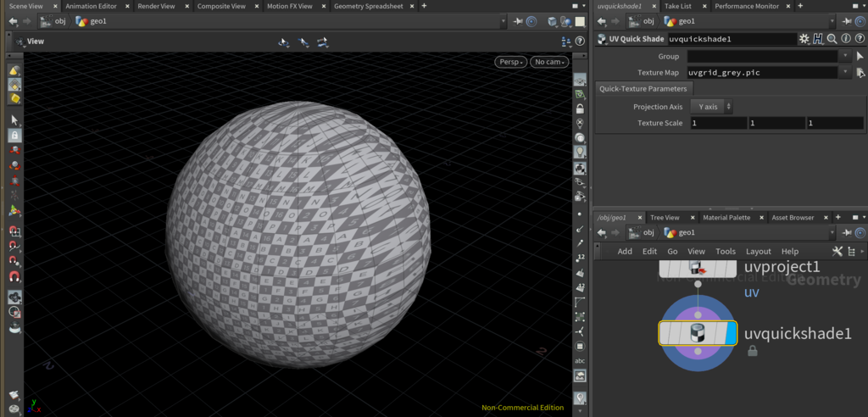Screen dimensions: 868x417
Task: Click the first Texture Scale value field
Action: point(719,123)
